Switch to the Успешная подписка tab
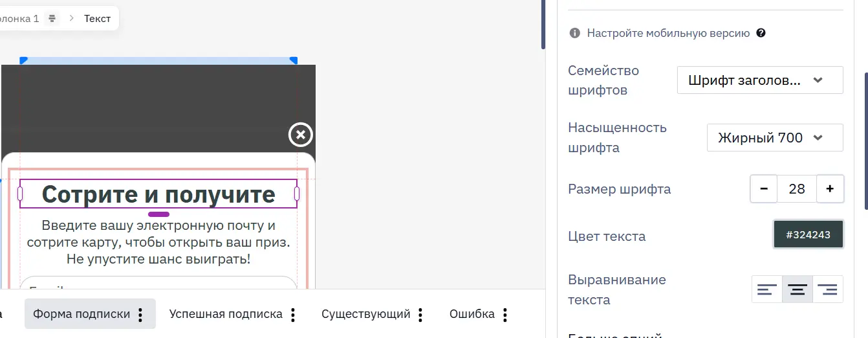Screen dimensions: 868x338 tap(226, 314)
